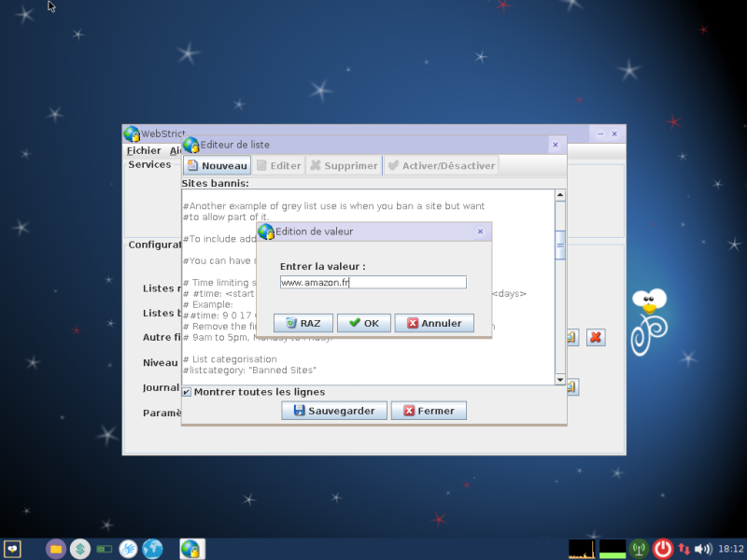Close the 'Editeur de liste' window
The height and width of the screenshot is (560, 747).
coord(556,145)
